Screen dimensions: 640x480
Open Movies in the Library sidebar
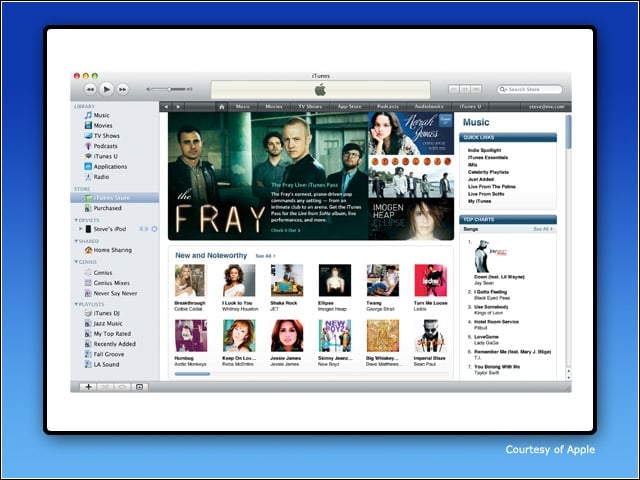(98, 125)
